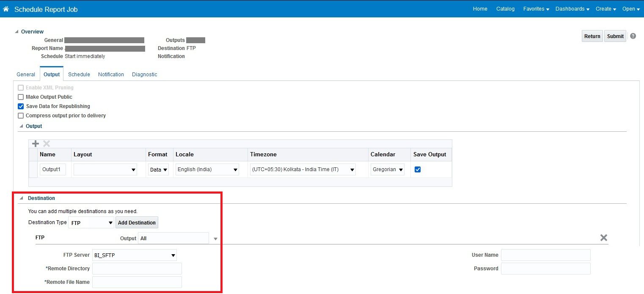The width and height of the screenshot is (644, 294).
Task: Select the Output1 row handle cell
Action: pos(33,169)
